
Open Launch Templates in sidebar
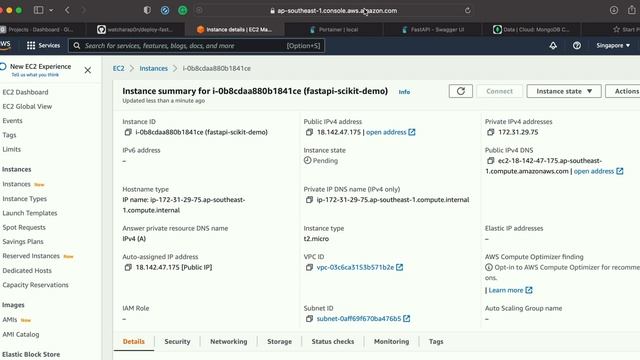pos(30,213)
